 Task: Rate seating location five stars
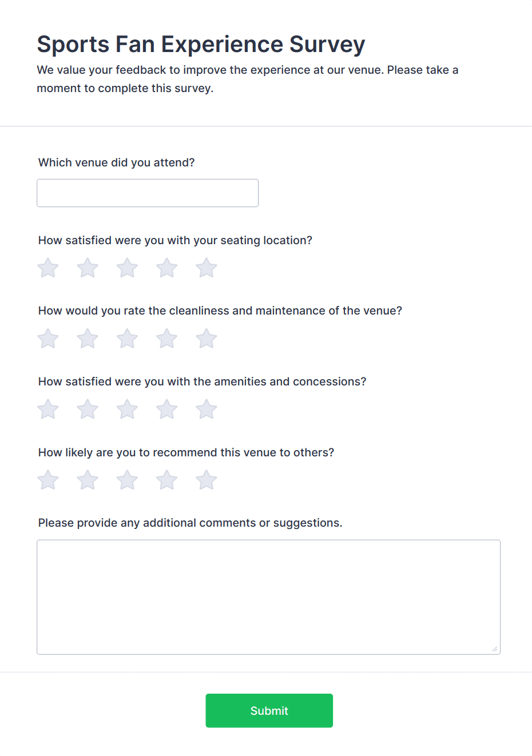point(207,268)
